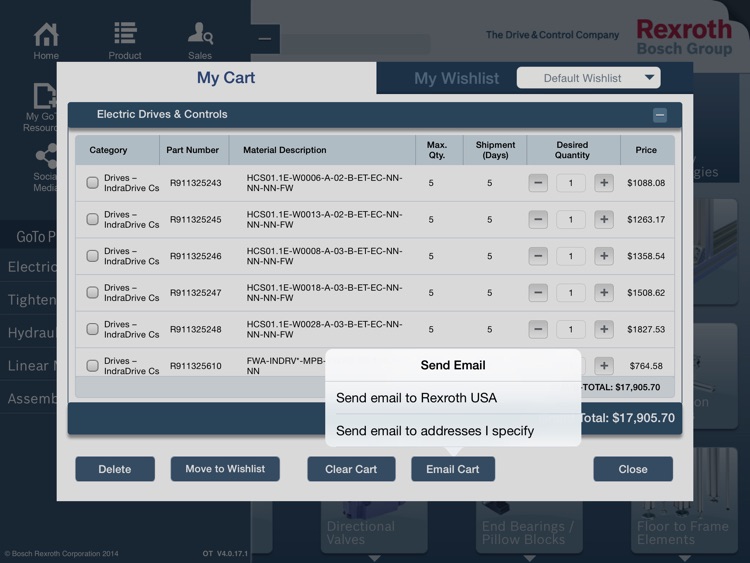Check the box for part R911325248

click(92, 329)
